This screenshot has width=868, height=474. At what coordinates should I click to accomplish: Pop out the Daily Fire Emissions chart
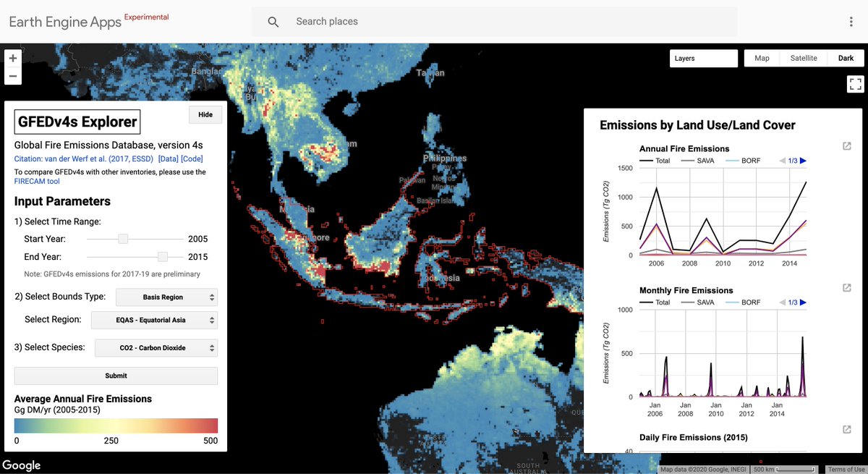pos(847,429)
